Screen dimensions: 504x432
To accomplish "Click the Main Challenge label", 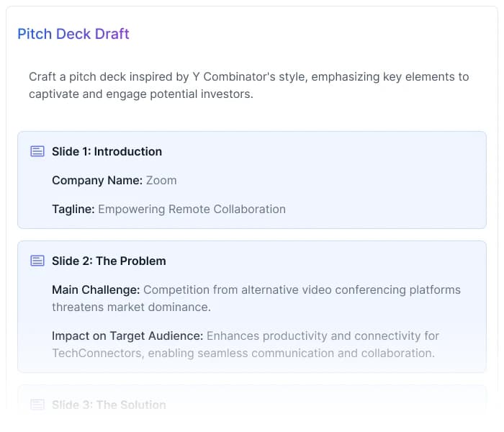I will [x=95, y=289].
